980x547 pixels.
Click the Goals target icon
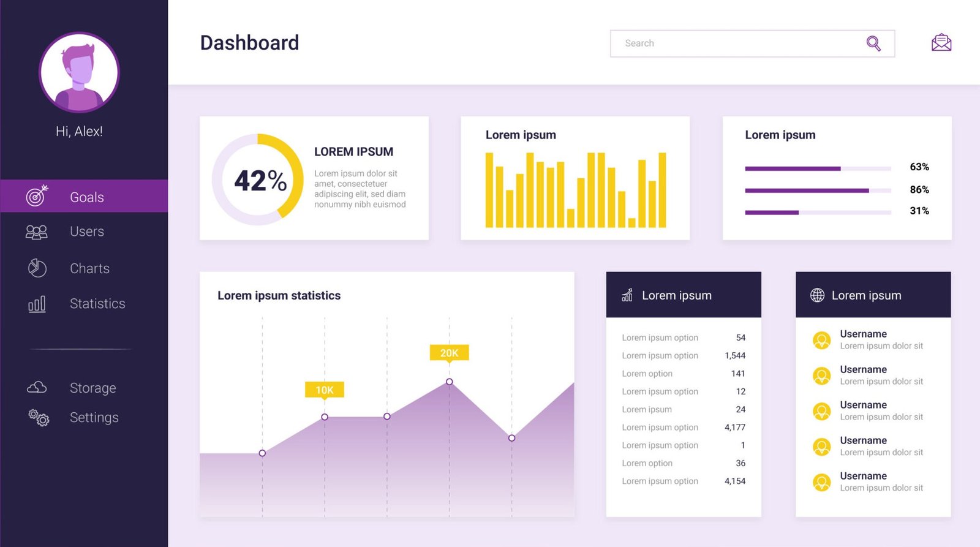pyautogui.click(x=37, y=196)
